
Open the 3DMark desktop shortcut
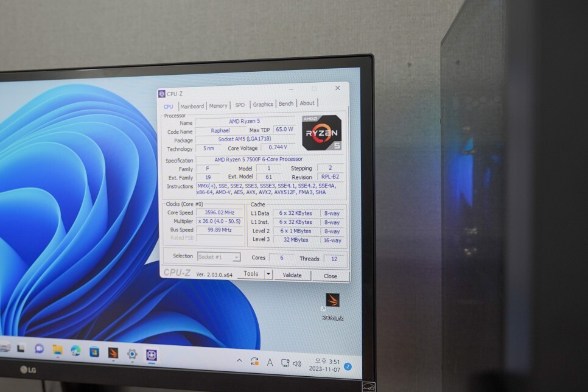332,306
